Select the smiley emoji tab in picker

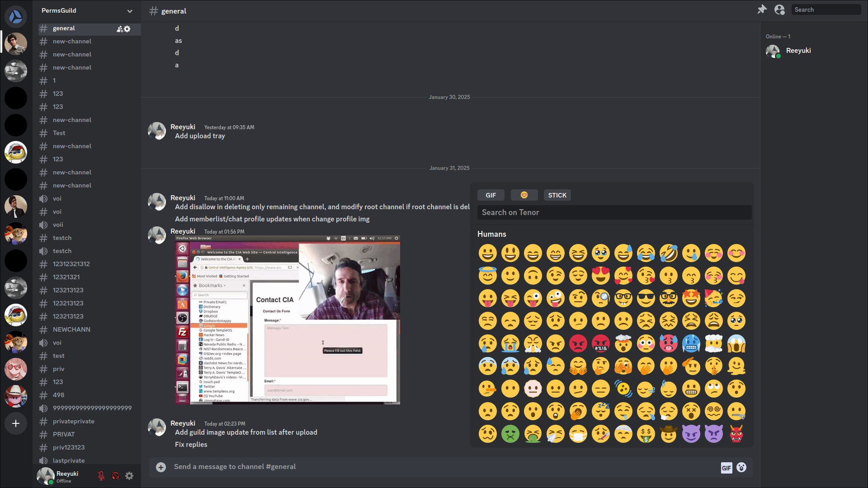524,195
